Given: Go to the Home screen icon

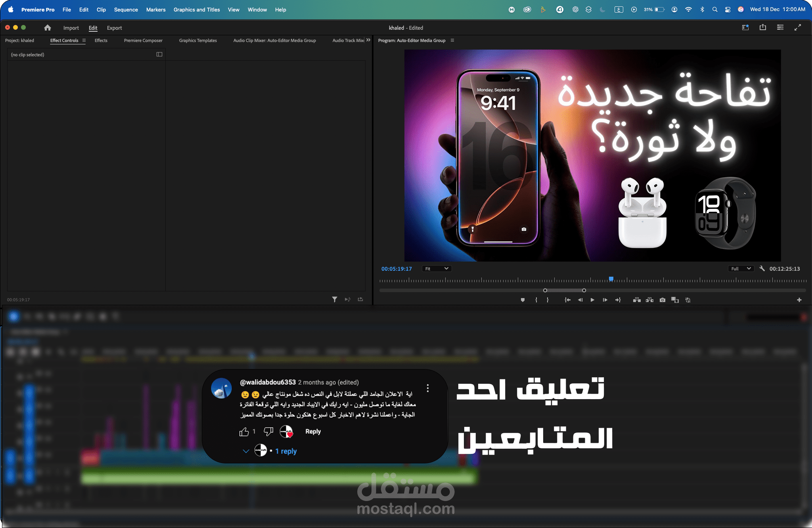Looking at the screenshot, I should (x=48, y=28).
